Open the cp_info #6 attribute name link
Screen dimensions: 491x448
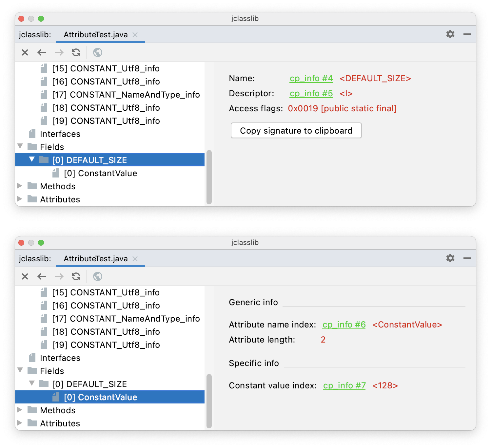[x=344, y=325]
